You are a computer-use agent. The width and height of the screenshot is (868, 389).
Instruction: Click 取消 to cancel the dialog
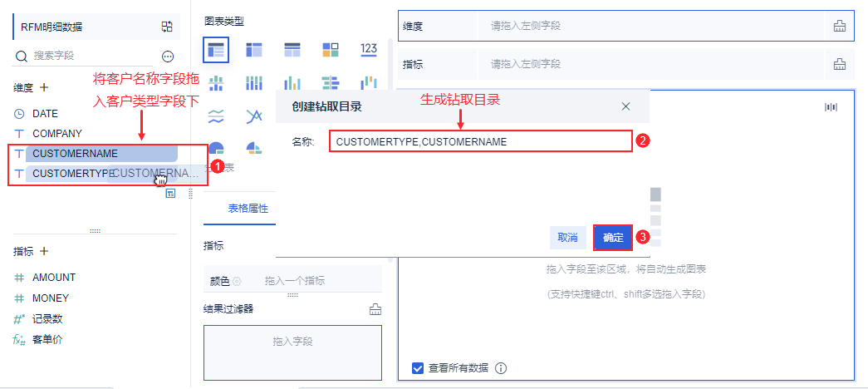click(567, 238)
